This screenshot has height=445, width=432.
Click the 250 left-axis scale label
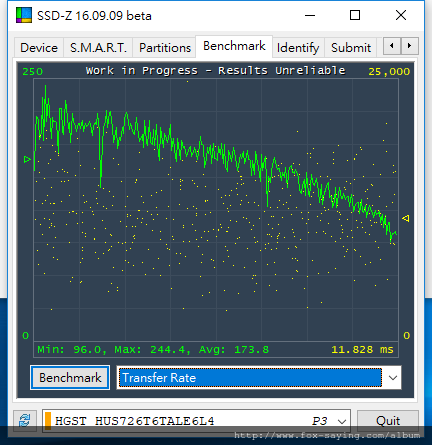32,71
